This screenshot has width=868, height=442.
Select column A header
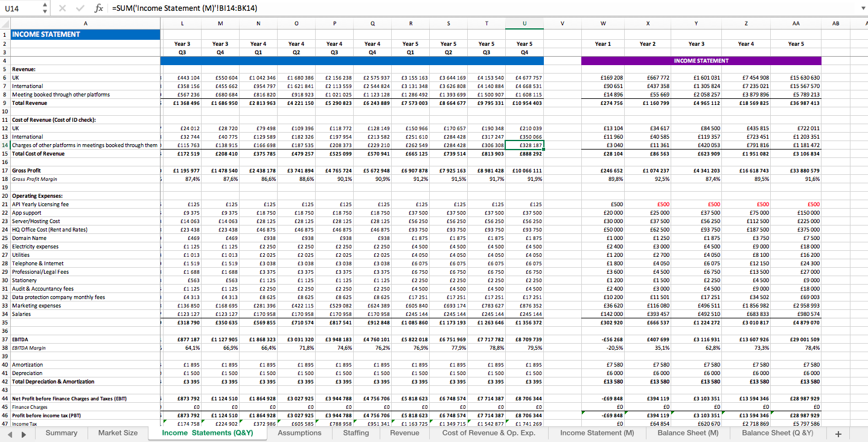pos(85,24)
